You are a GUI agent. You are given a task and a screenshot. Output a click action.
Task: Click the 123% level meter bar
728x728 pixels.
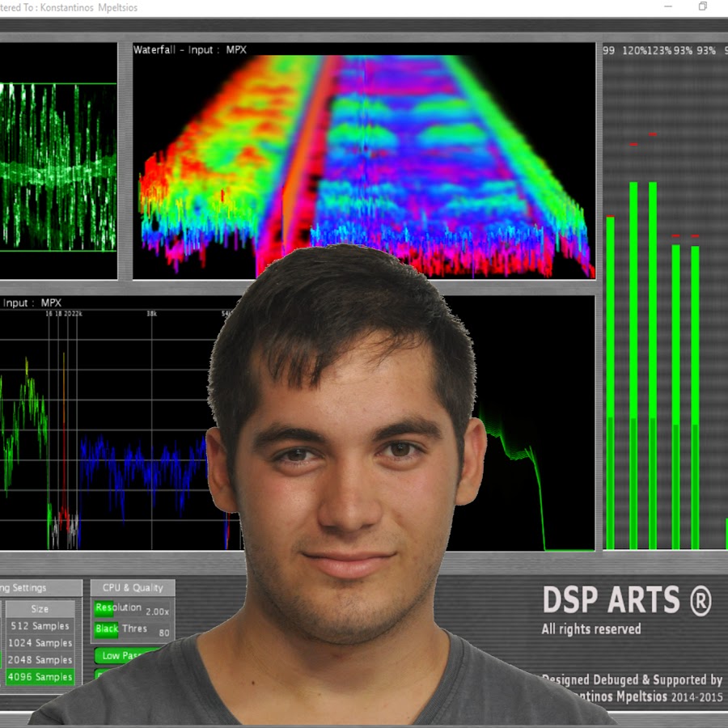pyautogui.click(x=652, y=366)
